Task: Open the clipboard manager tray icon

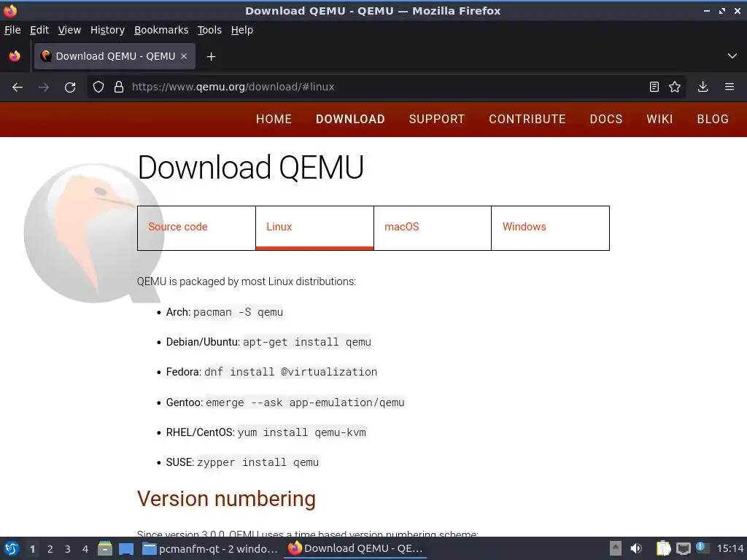Action: tap(664, 548)
